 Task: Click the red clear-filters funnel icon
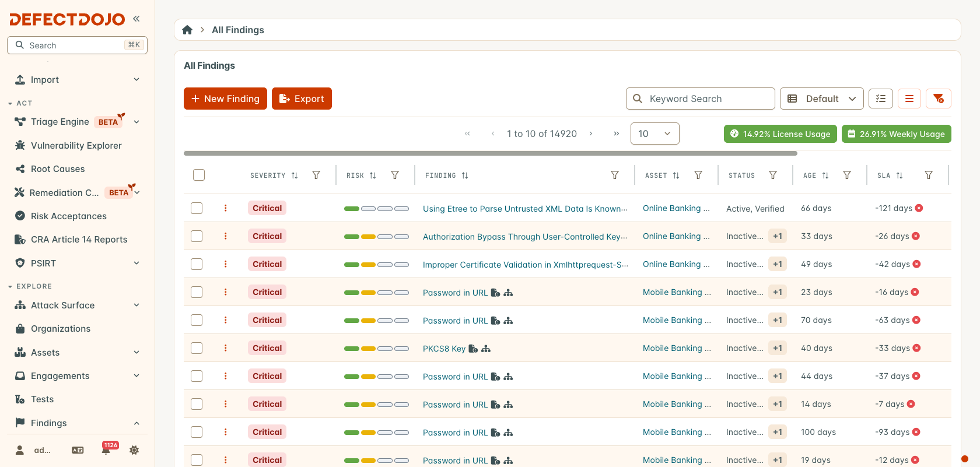coord(939,99)
